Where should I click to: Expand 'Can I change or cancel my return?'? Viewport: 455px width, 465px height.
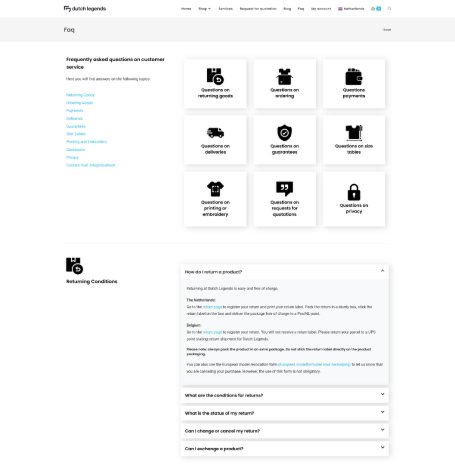[285, 431]
